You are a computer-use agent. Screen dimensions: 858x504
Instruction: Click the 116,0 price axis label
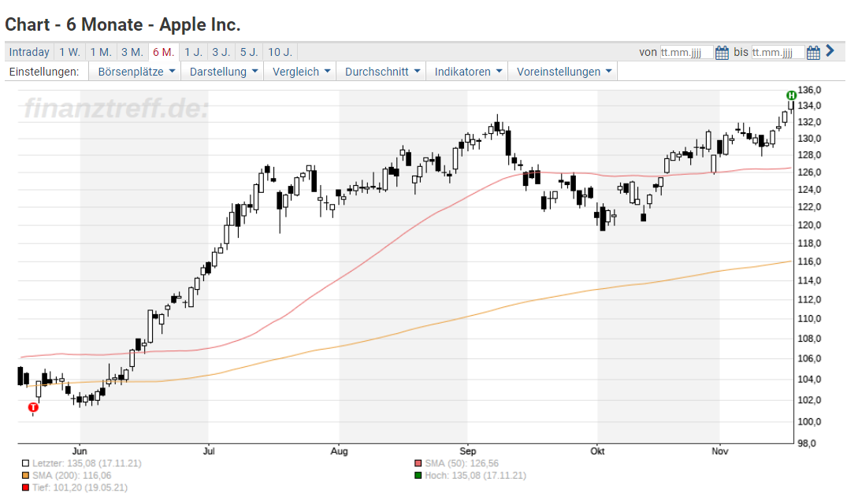[809, 261]
